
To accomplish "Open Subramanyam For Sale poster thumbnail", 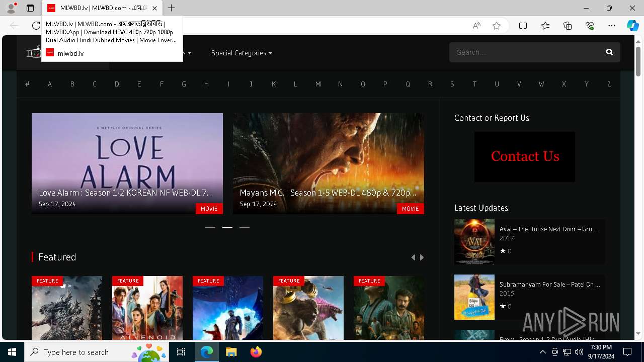I will click(x=474, y=297).
